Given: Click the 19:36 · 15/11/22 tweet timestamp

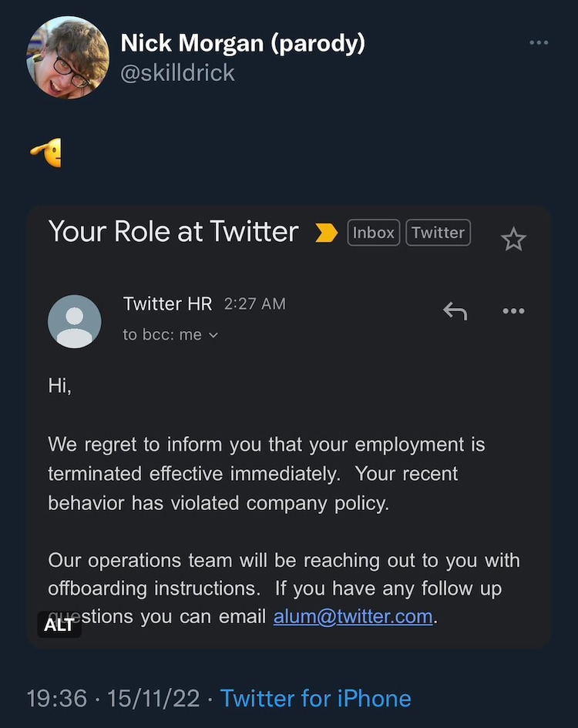Looking at the screenshot, I should pos(113,699).
